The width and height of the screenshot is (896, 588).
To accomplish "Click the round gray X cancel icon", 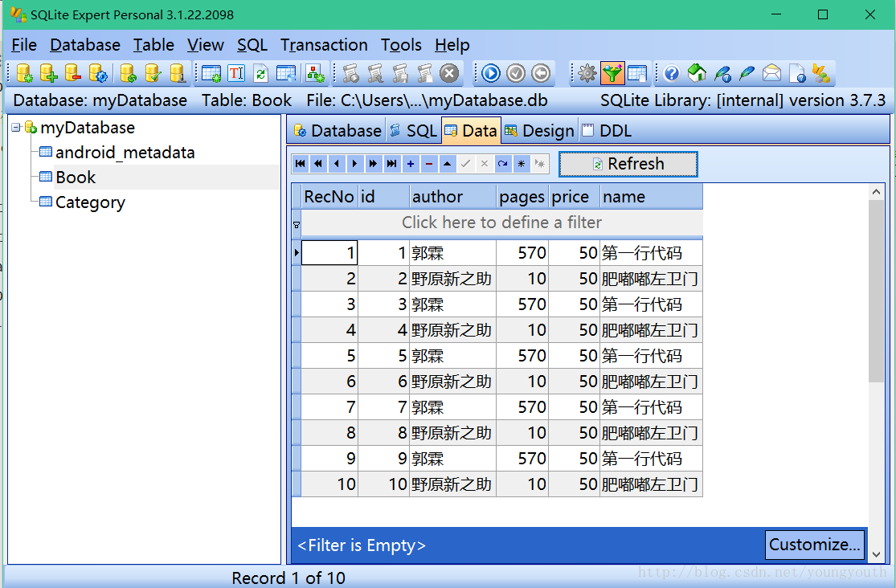I will (449, 73).
